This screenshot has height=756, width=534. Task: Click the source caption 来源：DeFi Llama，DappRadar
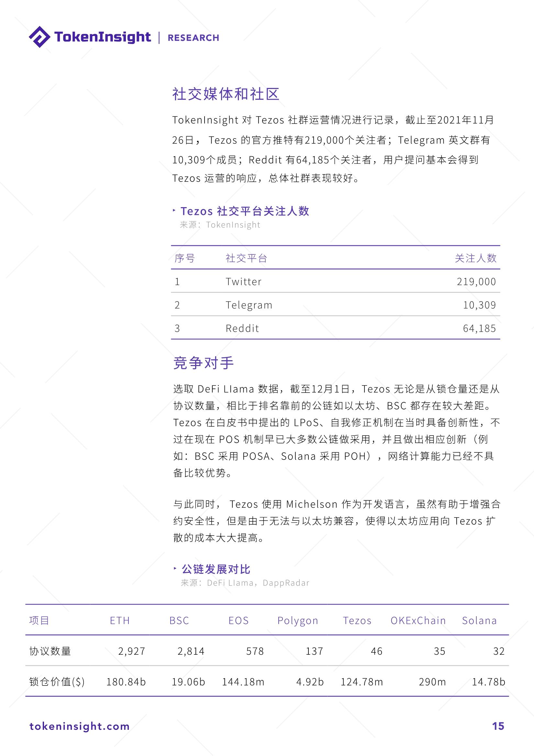coord(245,583)
